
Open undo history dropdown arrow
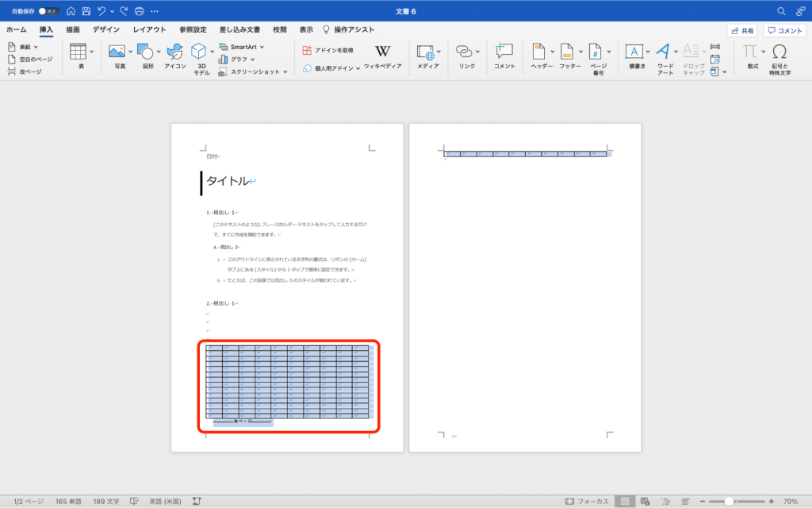(112, 11)
